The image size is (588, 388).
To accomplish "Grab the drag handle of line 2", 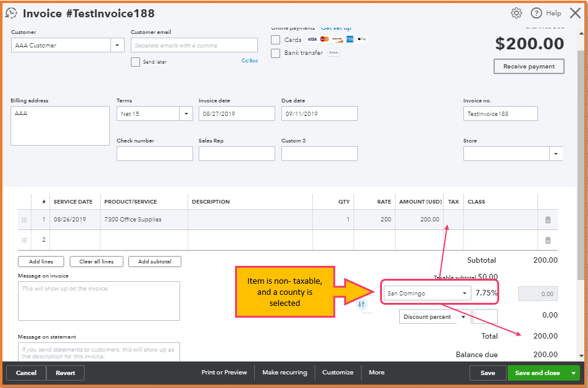I will click(25, 241).
